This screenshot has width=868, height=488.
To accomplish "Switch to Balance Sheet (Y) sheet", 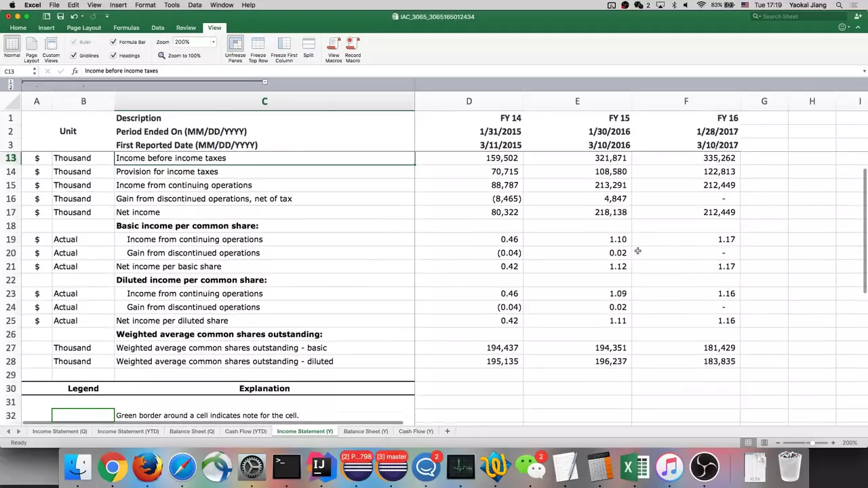I will point(366,431).
